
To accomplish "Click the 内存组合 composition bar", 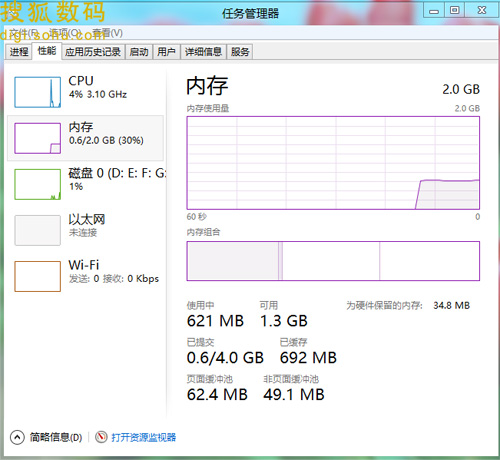I will point(333,261).
